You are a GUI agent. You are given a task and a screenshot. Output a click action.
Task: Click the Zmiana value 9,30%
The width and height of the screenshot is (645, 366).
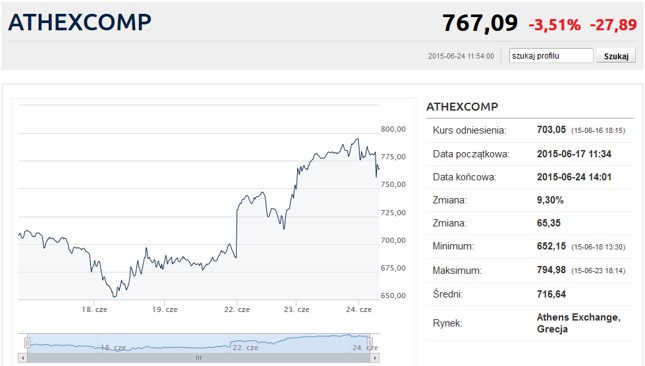tap(550, 200)
